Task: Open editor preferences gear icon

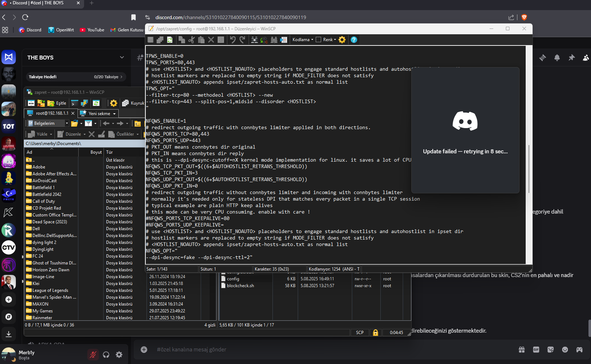Action: 342,40
